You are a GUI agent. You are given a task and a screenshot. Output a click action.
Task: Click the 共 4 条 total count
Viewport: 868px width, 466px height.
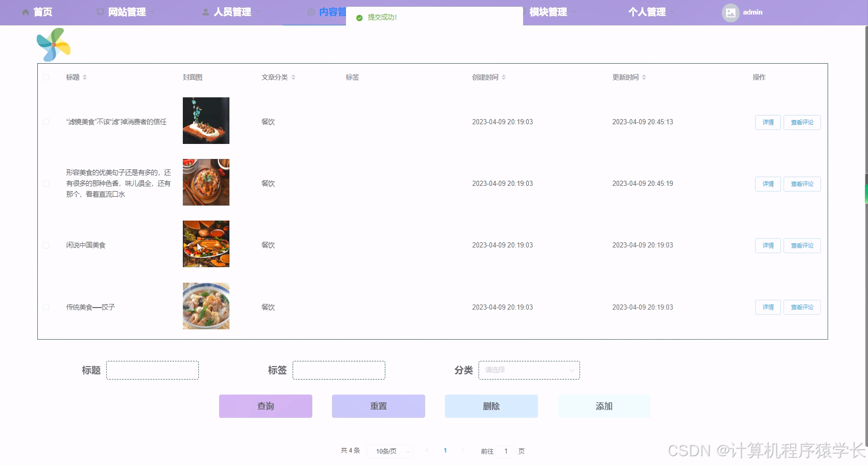(x=351, y=450)
